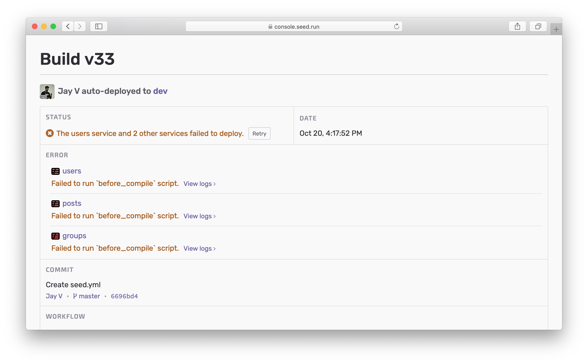Click the groups service icon
This screenshot has width=588, height=364.
55,236
